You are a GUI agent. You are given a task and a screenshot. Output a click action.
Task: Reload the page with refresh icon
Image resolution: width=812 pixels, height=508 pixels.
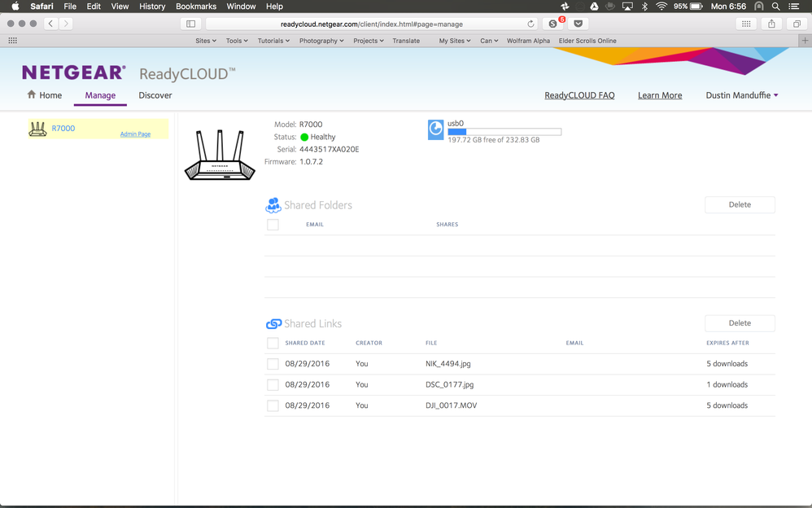tap(530, 24)
